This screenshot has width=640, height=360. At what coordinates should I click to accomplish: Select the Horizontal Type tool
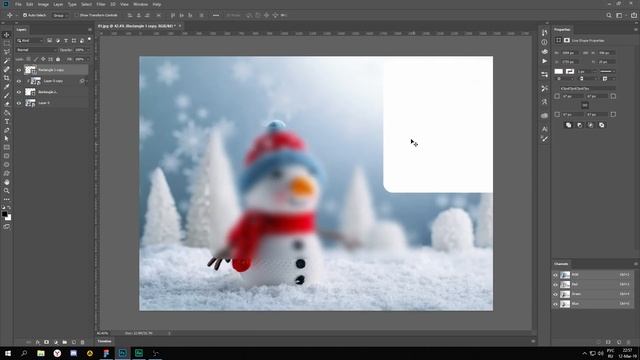(x=7, y=122)
